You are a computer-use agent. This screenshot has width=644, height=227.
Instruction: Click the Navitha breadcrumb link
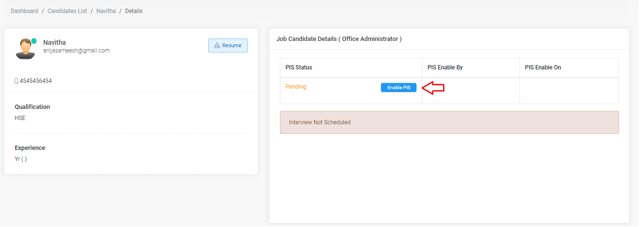[106, 11]
